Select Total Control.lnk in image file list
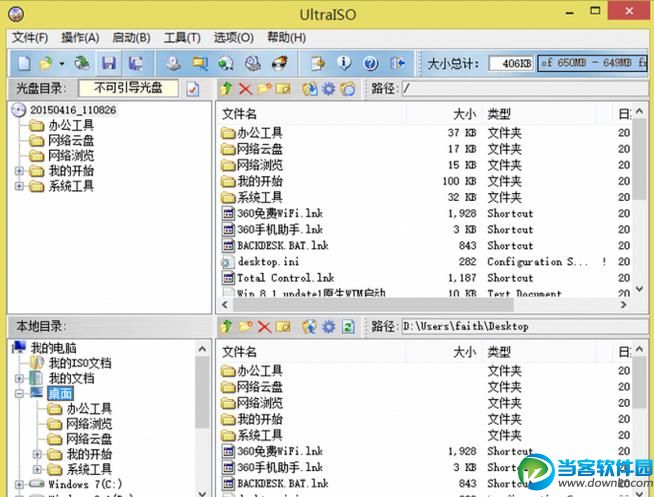The width and height of the screenshot is (654, 497). pyautogui.click(x=286, y=278)
